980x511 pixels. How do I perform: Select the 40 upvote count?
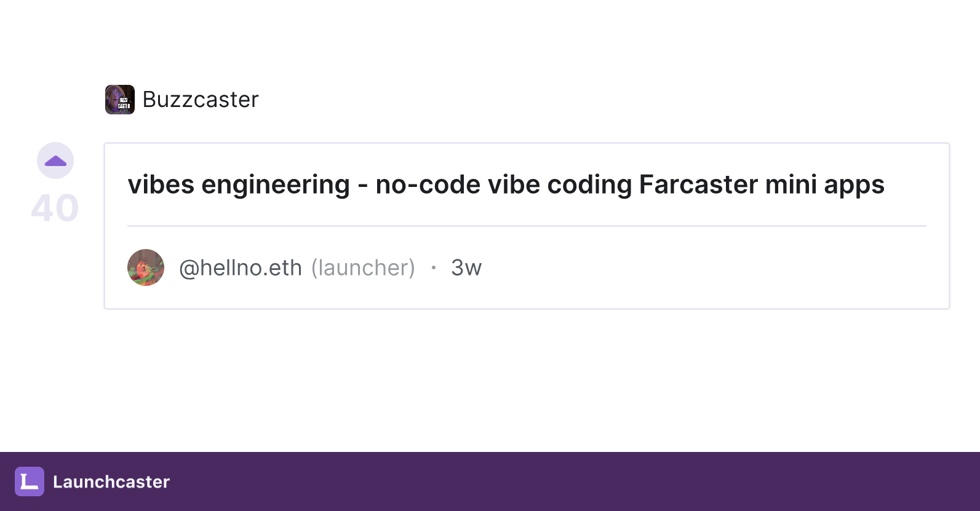pyautogui.click(x=55, y=208)
